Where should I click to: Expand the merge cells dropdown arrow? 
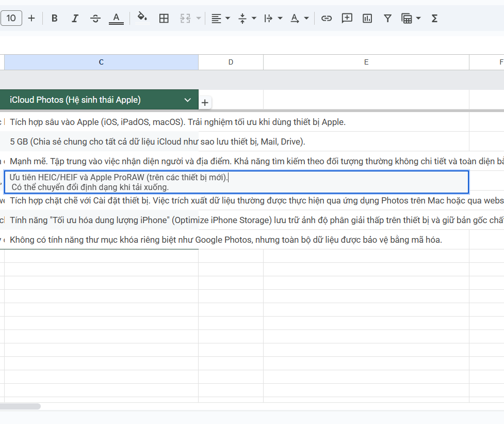click(x=198, y=19)
